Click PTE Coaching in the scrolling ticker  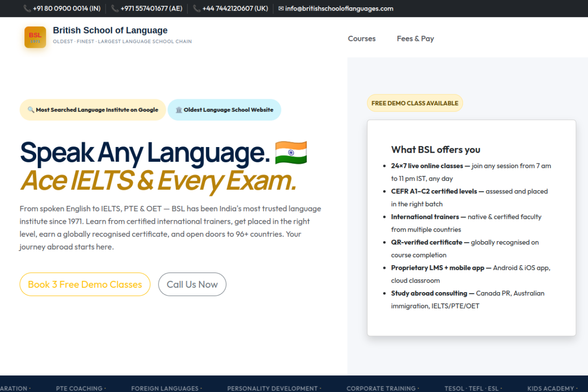click(79, 388)
